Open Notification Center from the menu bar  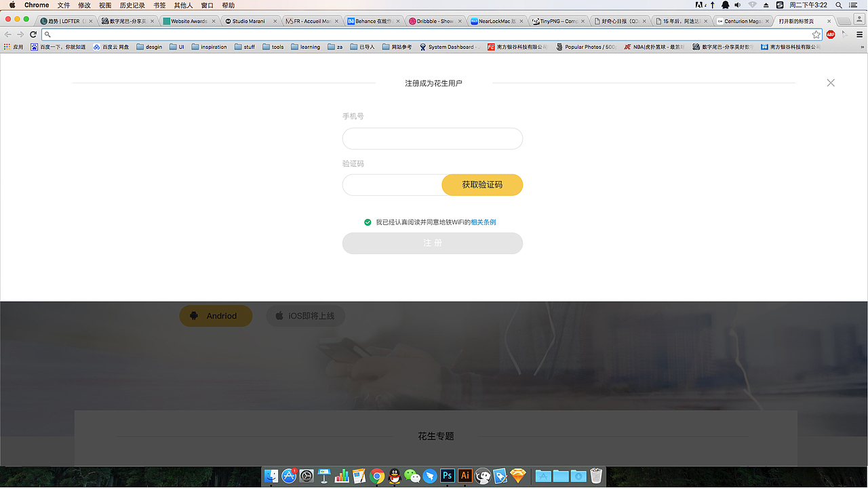(853, 5)
